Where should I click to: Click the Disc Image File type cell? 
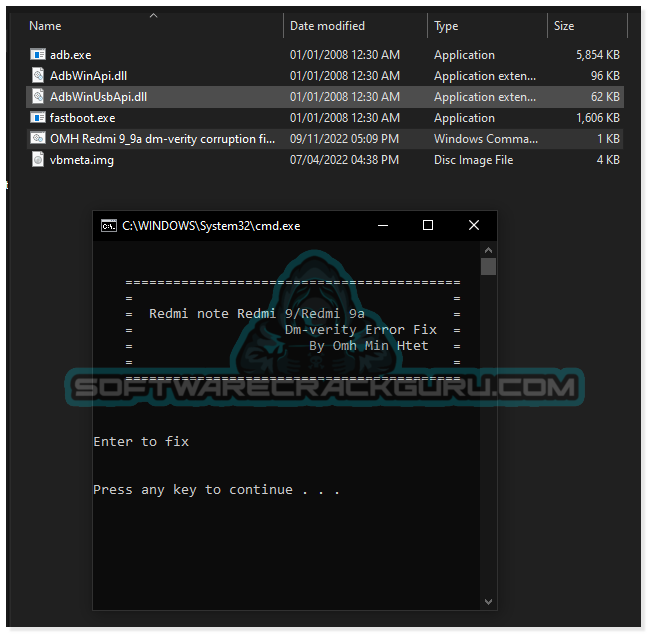474,160
